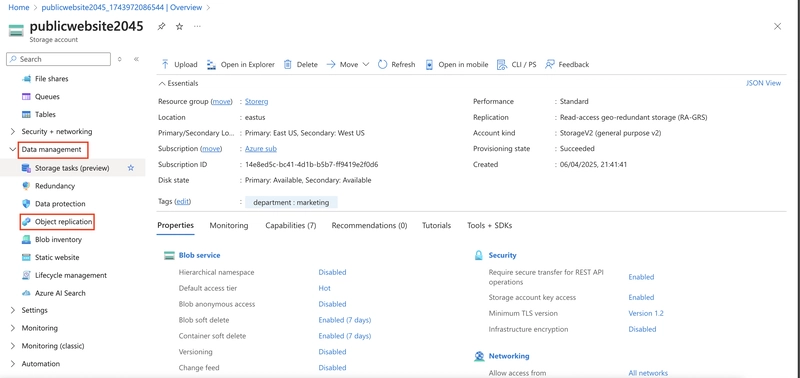Click the CLI / PS icon
This screenshot has height=378, width=800.
(x=502, y=64)
